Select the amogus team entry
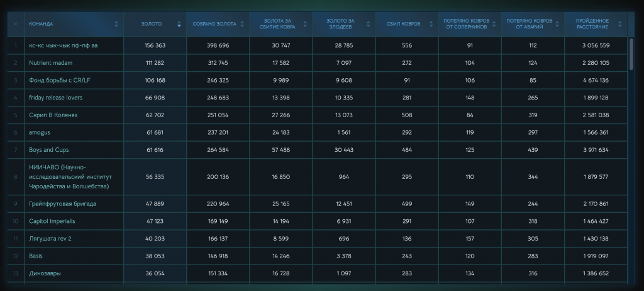This screenshot has width=644, height=291. pyautogui.click(x=41, y=132)
